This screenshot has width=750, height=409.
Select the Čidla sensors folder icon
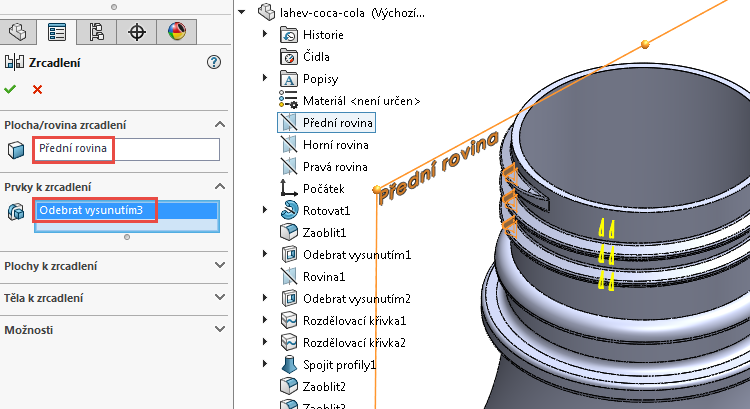(289, 56)
